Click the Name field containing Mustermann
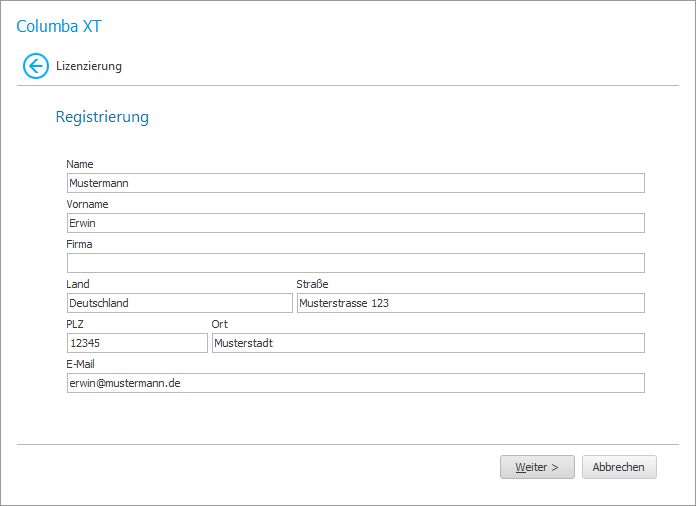The height and width of the screenshot is (506, 696). [355, 183]
